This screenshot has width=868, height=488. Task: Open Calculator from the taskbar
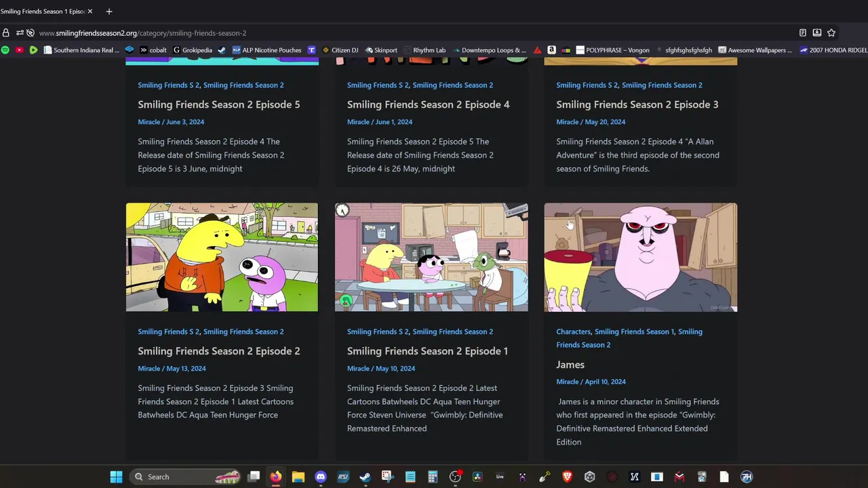(x=432, y=476)
